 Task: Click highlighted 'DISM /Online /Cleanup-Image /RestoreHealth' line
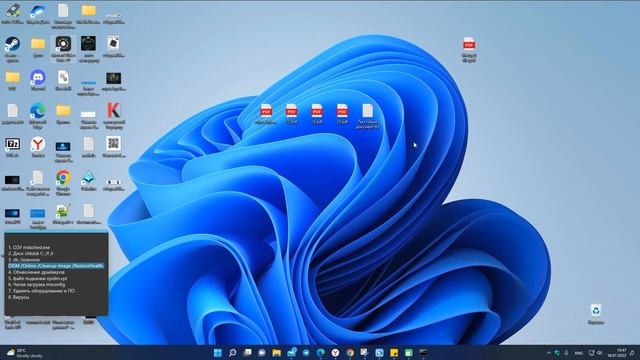[56, 266]
